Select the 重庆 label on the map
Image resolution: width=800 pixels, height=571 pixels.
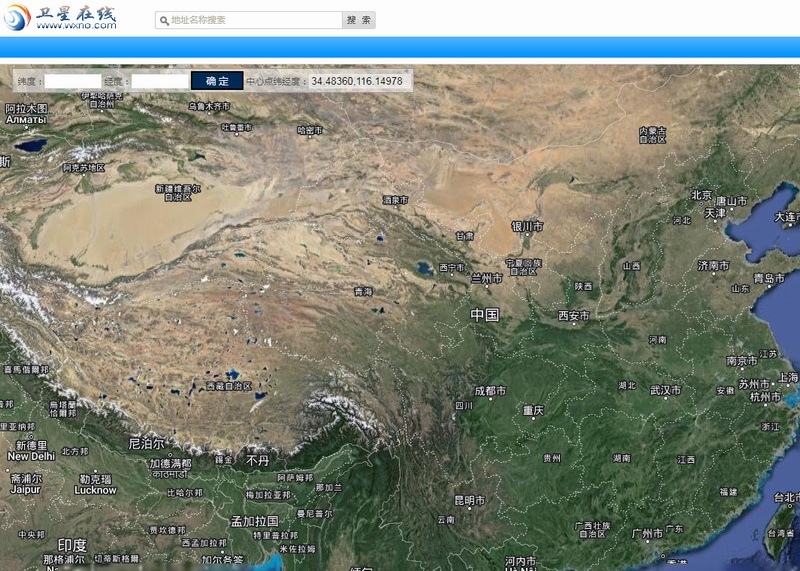532,410
